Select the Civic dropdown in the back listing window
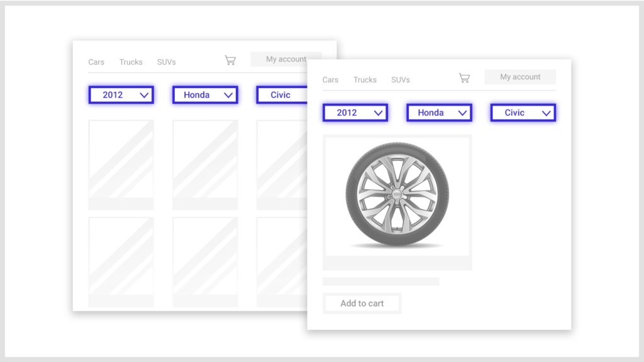The image size is (644, 362). pyautogui.click(x=281, y=95)
